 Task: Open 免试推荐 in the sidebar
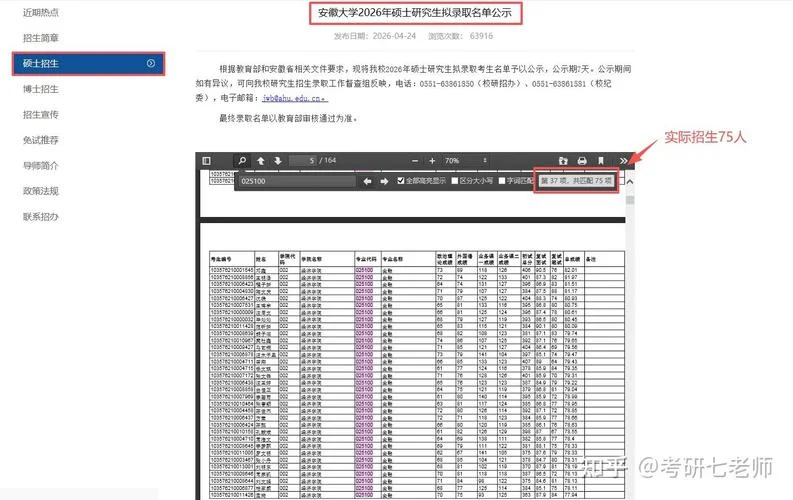coord(41,140)
